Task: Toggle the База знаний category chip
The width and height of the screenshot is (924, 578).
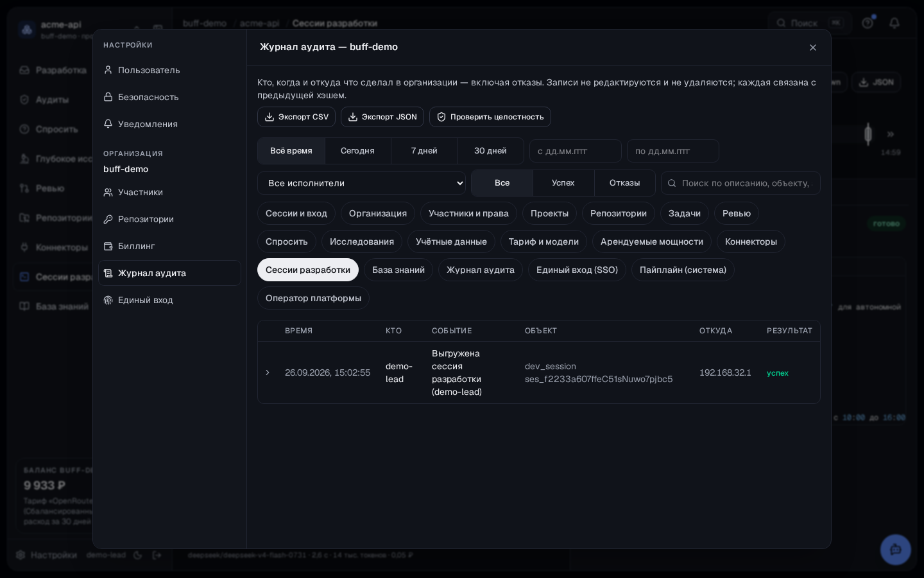Action: coord(398,270)
